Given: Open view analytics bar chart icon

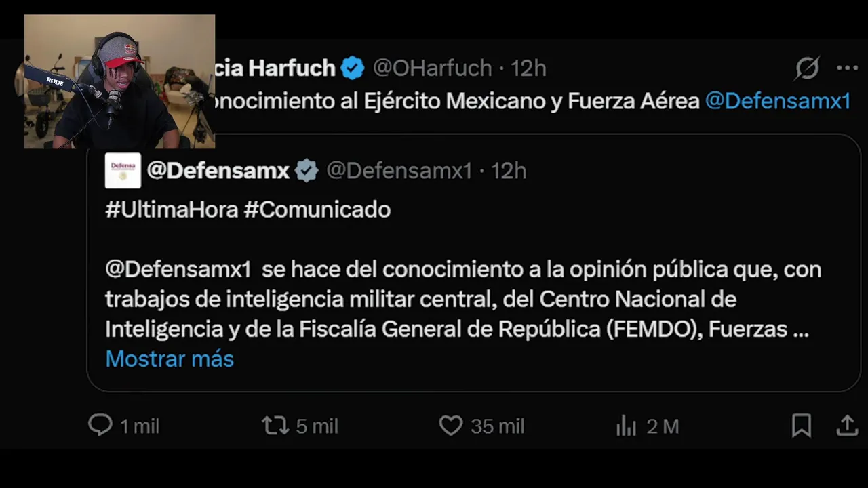Looking at the screenshot, I should 626,426.
